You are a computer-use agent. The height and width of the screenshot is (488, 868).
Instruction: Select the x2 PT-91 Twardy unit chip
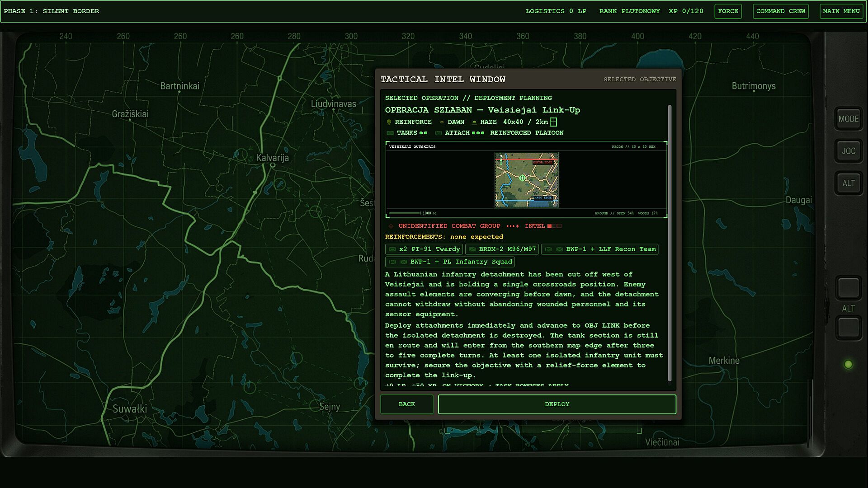[x=424, y=249]
